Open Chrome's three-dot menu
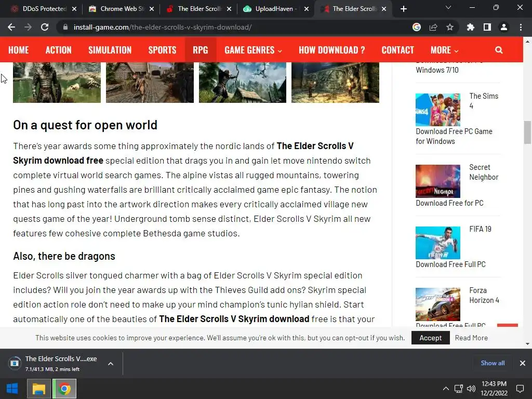 tap(521, 27)
